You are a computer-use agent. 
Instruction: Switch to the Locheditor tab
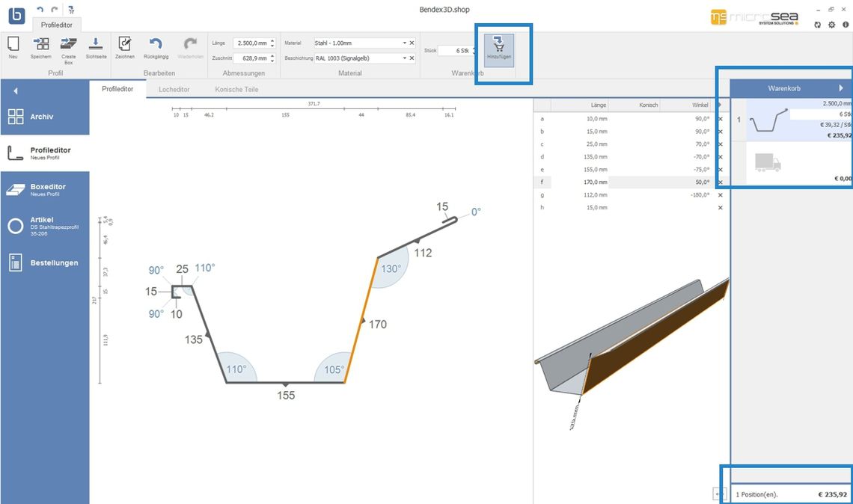[x=174, y=89]
